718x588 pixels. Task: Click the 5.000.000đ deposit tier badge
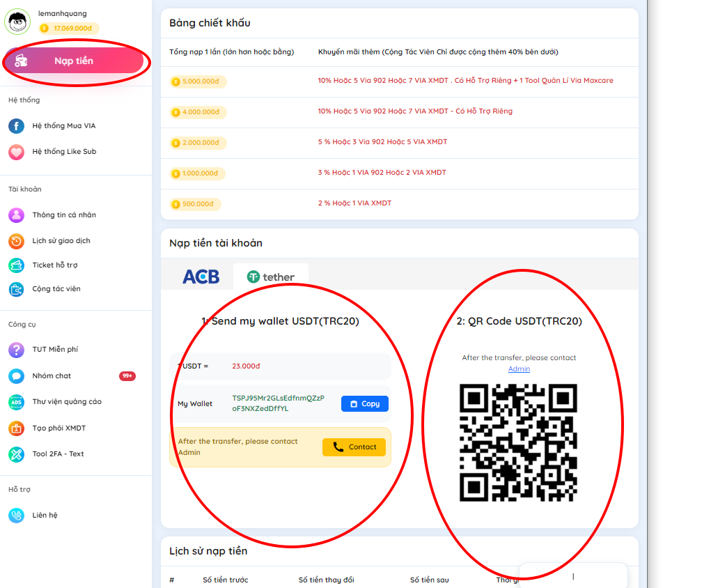point(198,82)
